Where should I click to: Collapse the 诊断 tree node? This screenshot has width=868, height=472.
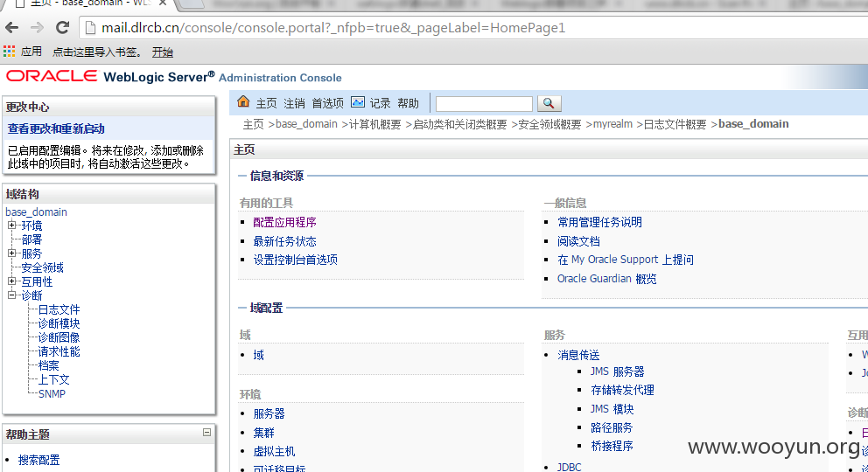click(x=11, y=295)
